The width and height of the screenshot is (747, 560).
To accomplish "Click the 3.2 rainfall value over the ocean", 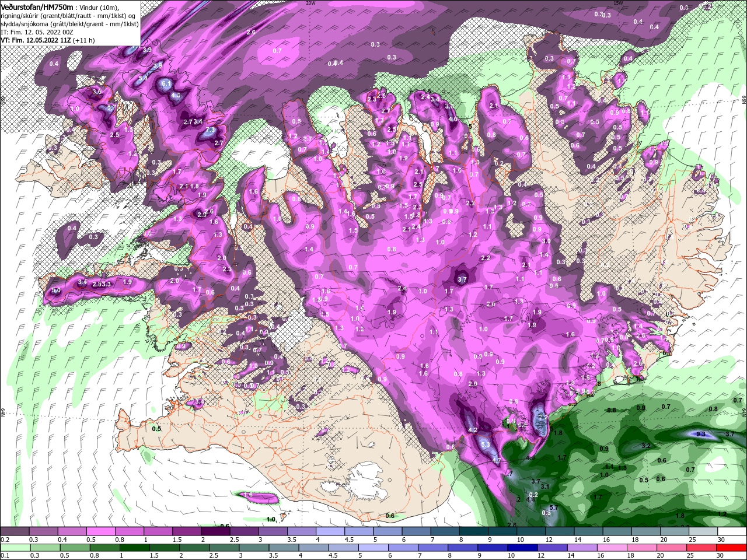I will pos(645,446).
